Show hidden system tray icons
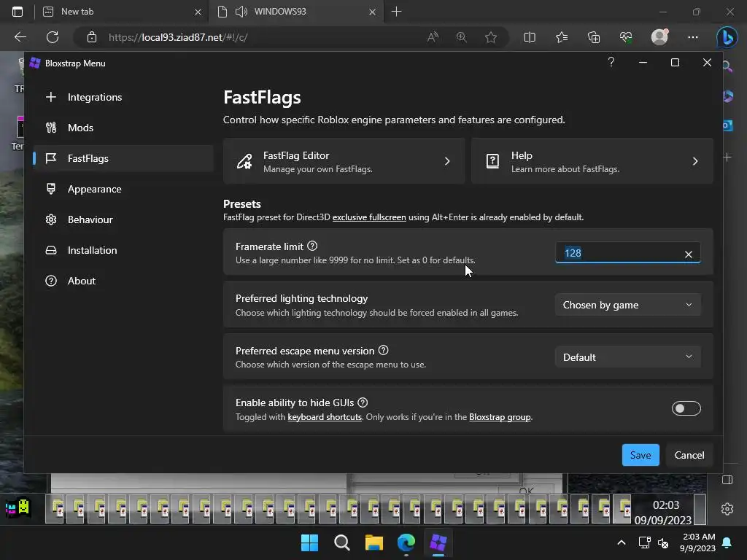This screenshot has width=747, height=560. pos(622,542)
